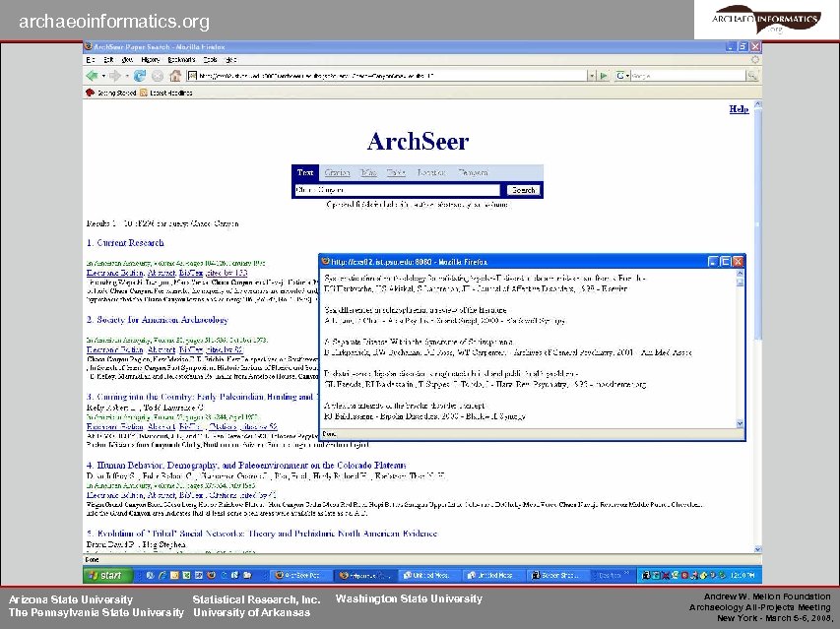Open the Help link at the top right
840x629 pixels.
click(739, 109)
